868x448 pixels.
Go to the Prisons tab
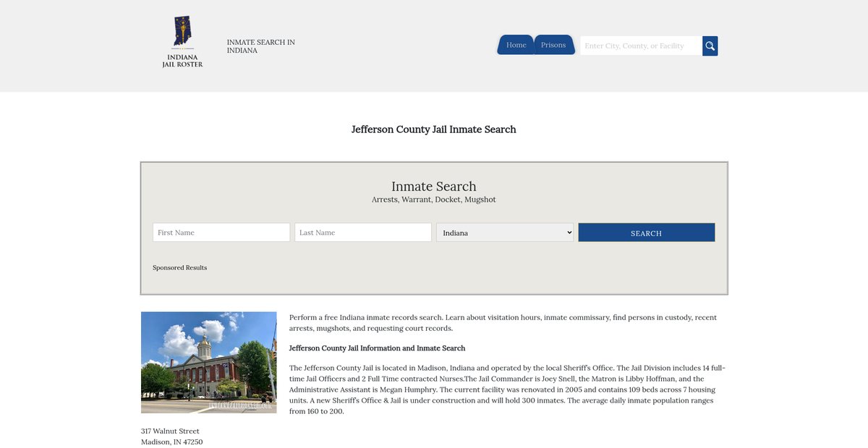(553, 45)
